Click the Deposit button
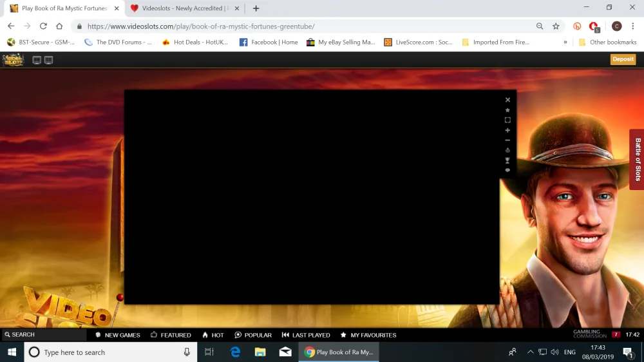 point(623,59)
